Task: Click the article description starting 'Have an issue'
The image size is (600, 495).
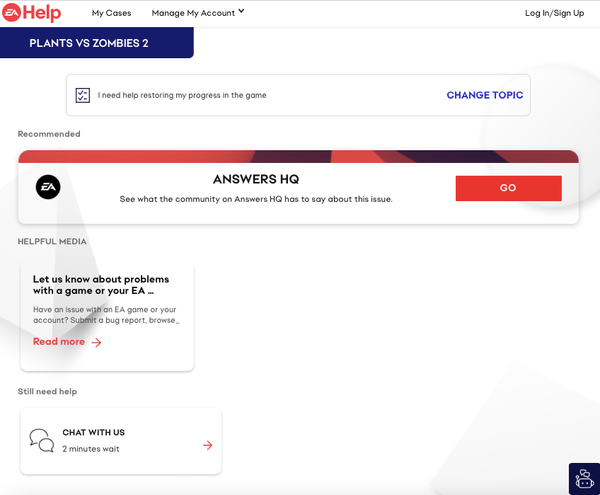Action: coord(106,315)
